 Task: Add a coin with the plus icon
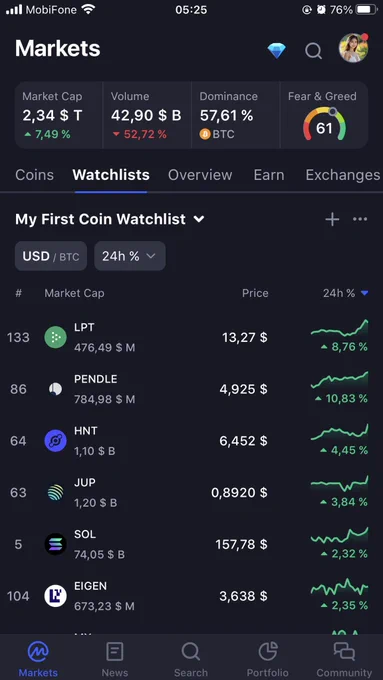(332, 219)
